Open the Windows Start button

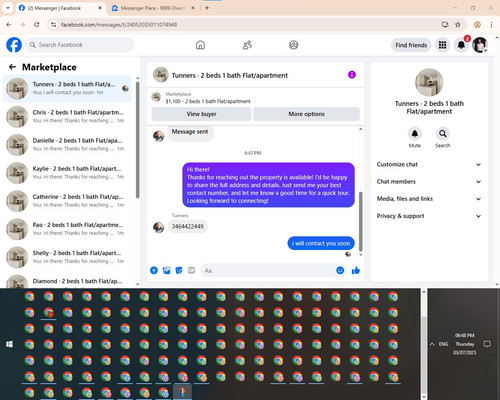click(9, 344)
